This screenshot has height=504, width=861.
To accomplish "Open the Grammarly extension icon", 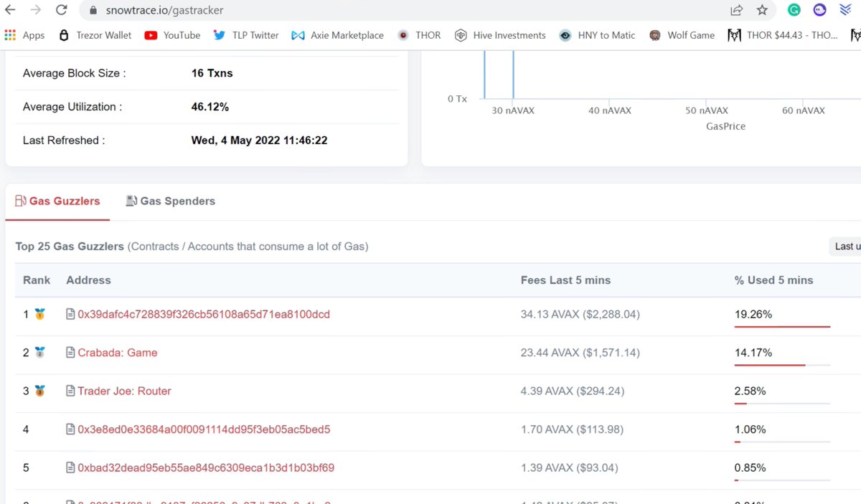I will (794, 11).
